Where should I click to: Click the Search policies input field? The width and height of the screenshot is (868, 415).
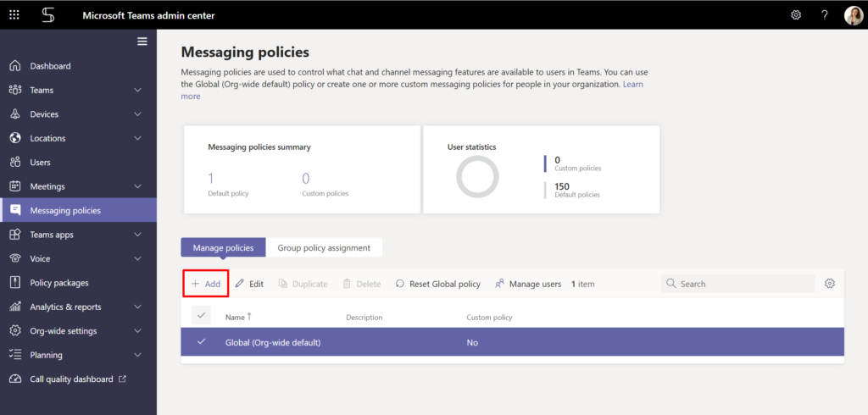coord(738,284)
